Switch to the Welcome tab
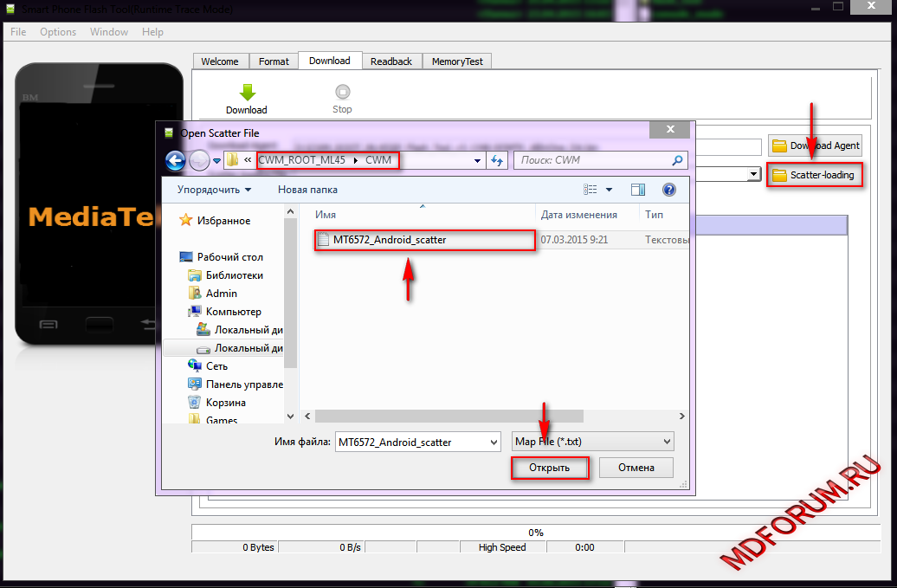The image size is (897, 588). (220, 61)
